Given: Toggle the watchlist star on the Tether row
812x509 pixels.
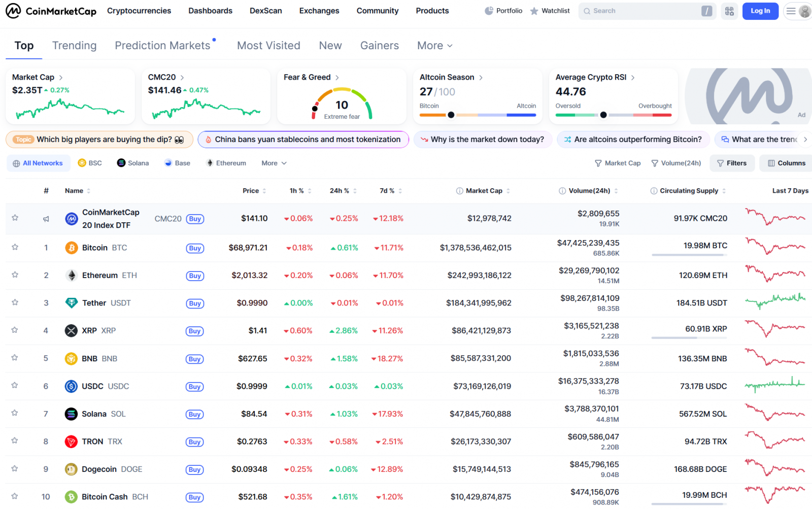Looking at the screenshot, I should click(x=15, y=303).
